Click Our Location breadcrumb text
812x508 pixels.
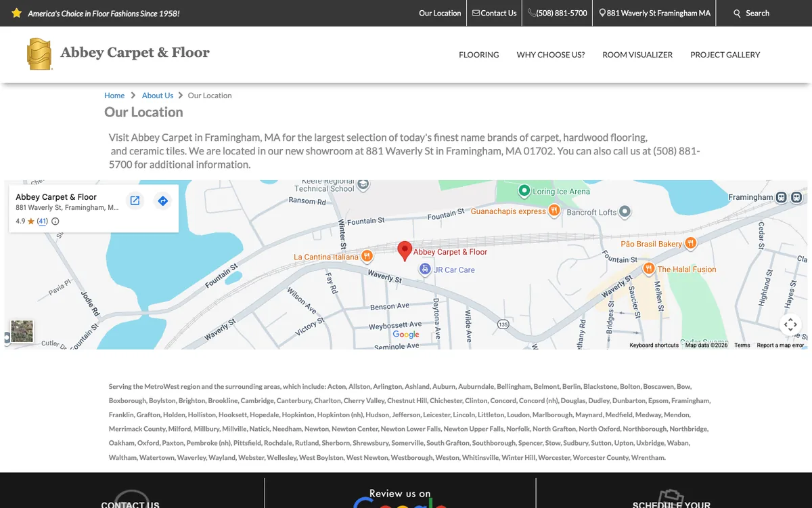[x=210, y=96]
